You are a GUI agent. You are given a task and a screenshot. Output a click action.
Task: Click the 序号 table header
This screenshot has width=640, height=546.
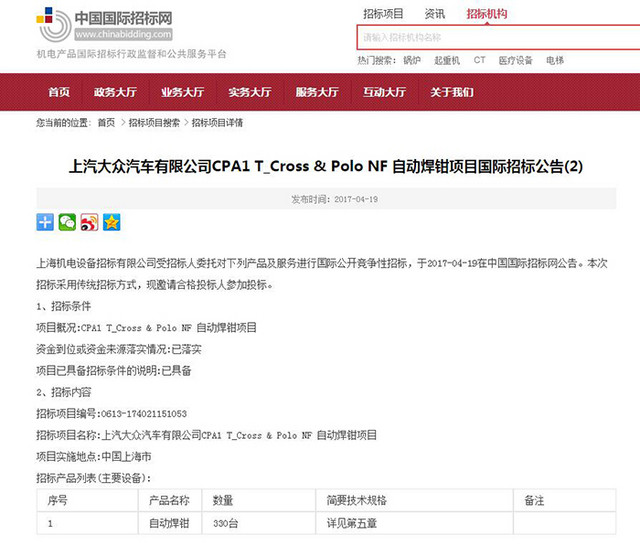[58, 500]
